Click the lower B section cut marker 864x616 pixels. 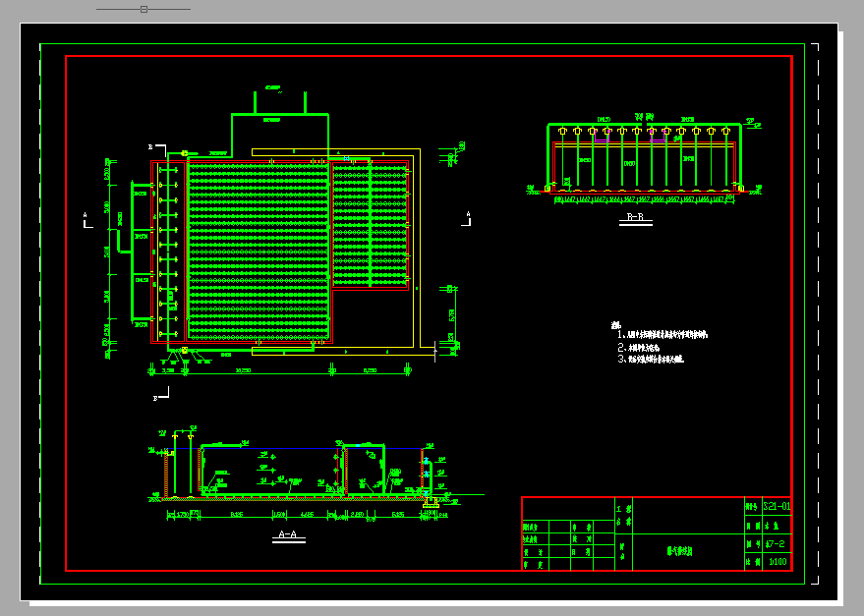coord(161,393)
